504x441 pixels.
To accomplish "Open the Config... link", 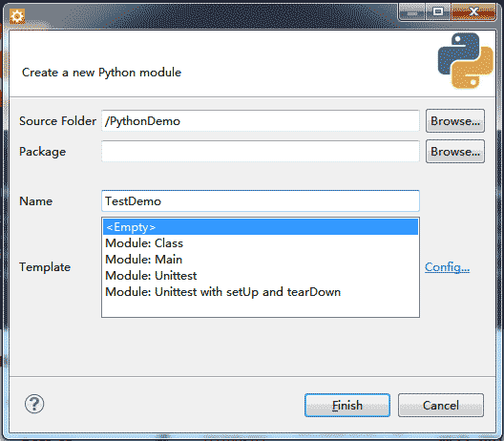I will click(447, 267).
